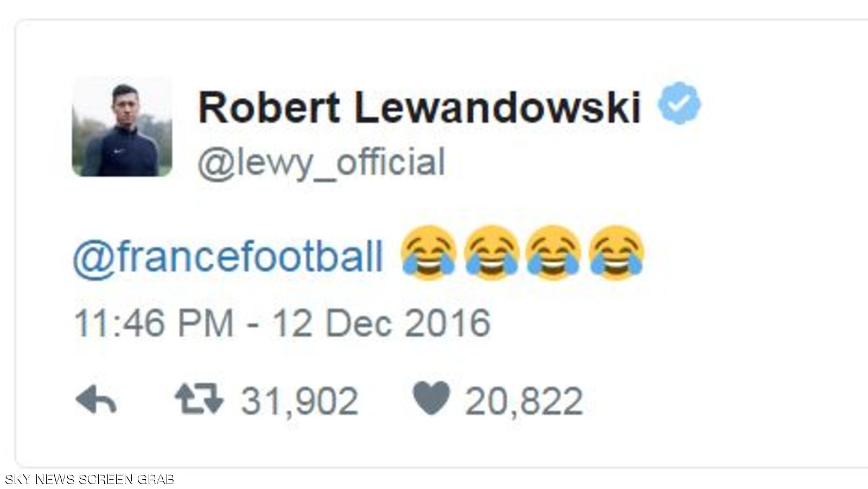The width and height of the screenshot is (868, 489).
Task: Click the 11:46 PM time text
Action: tap(154, 323)
